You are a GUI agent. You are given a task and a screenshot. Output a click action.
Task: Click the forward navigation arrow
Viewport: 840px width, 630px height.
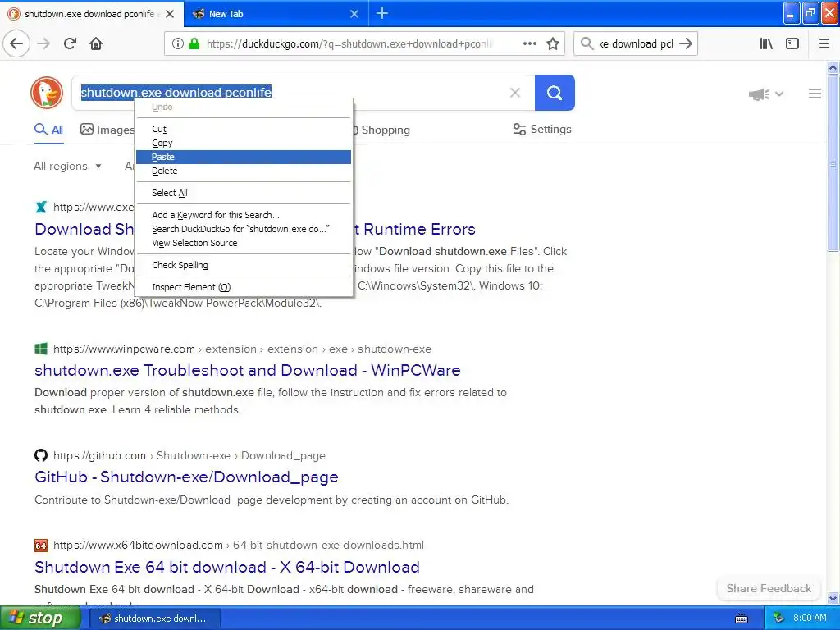click(x=43, y=43)
